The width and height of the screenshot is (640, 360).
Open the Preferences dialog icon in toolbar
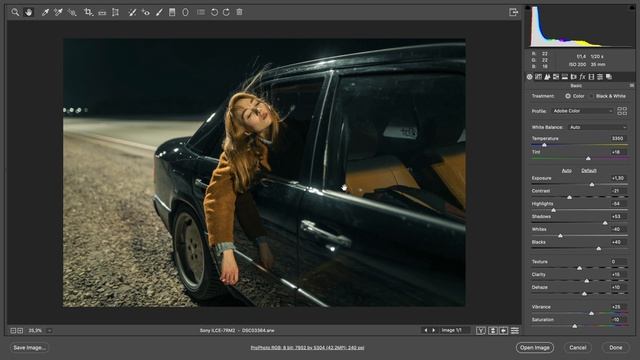pyautogui.click(x=201, y=12)
